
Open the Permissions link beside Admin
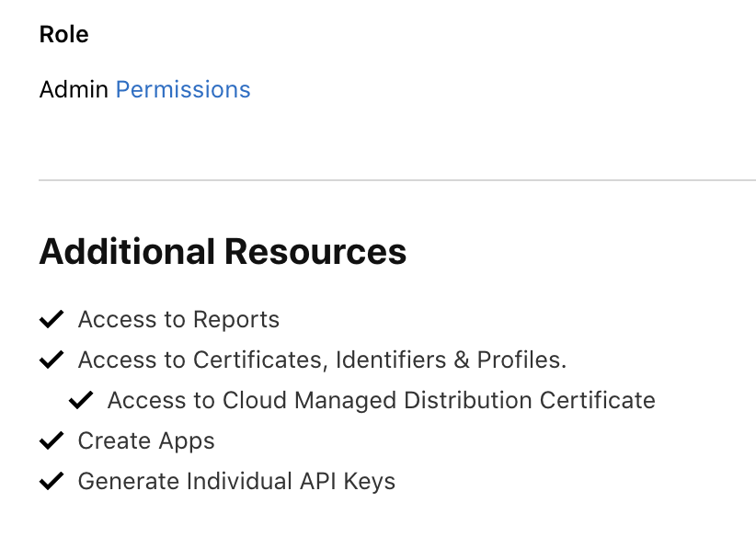click(x=183, y=90)
